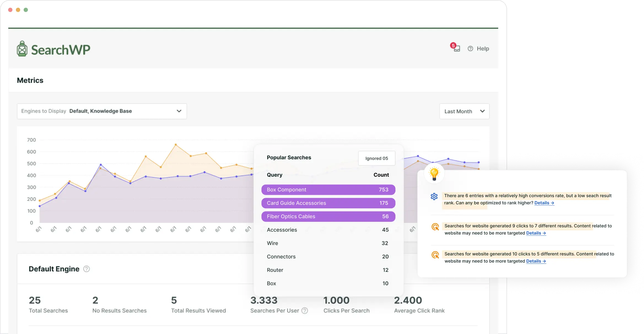Toggle highlighting of Fiber Optics Cables query

coord(328,217)
